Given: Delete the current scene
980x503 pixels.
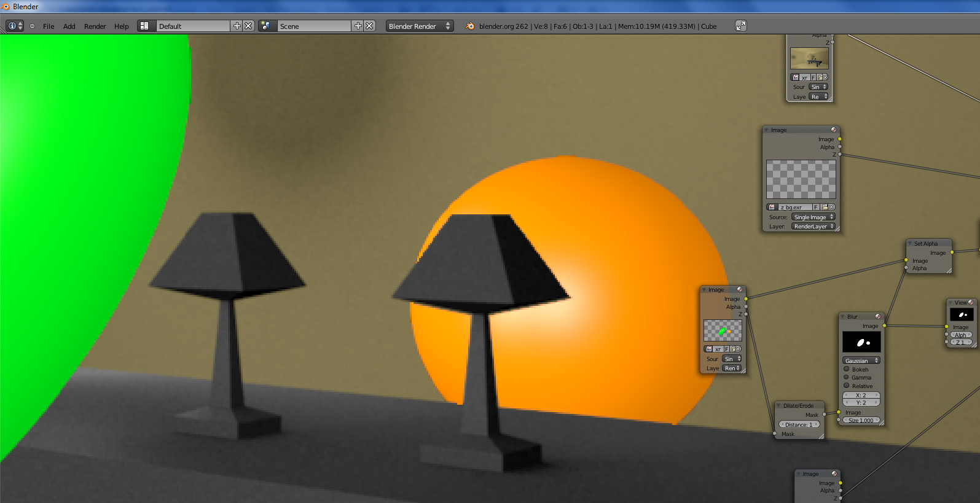Looking at the screenshot, I should [x=369, y=26].
